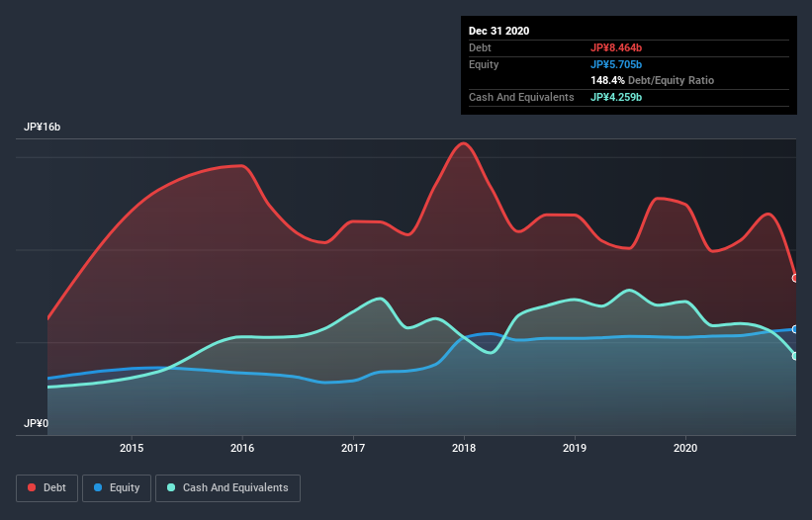The width and height of the screenshot is (812, 520).
Task: Click Cash And Equivalents label in tooltip
Action: (x=521, y=97)
